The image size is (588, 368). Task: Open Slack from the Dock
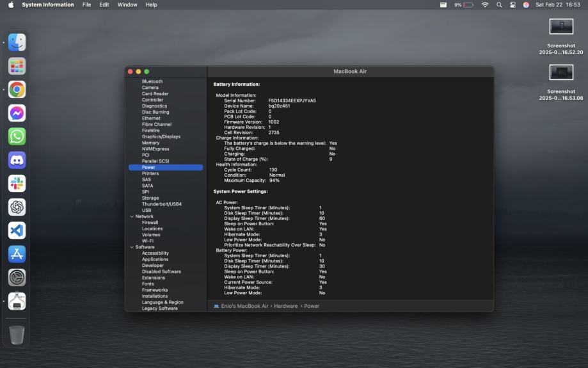(x=17, y=184)
